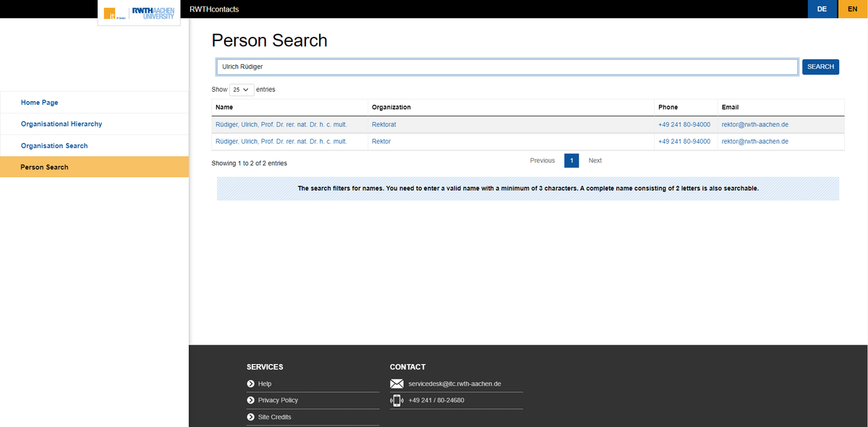Click the Help arrow icon in Services
Screen dimensions: 868x427
point(250,384)
